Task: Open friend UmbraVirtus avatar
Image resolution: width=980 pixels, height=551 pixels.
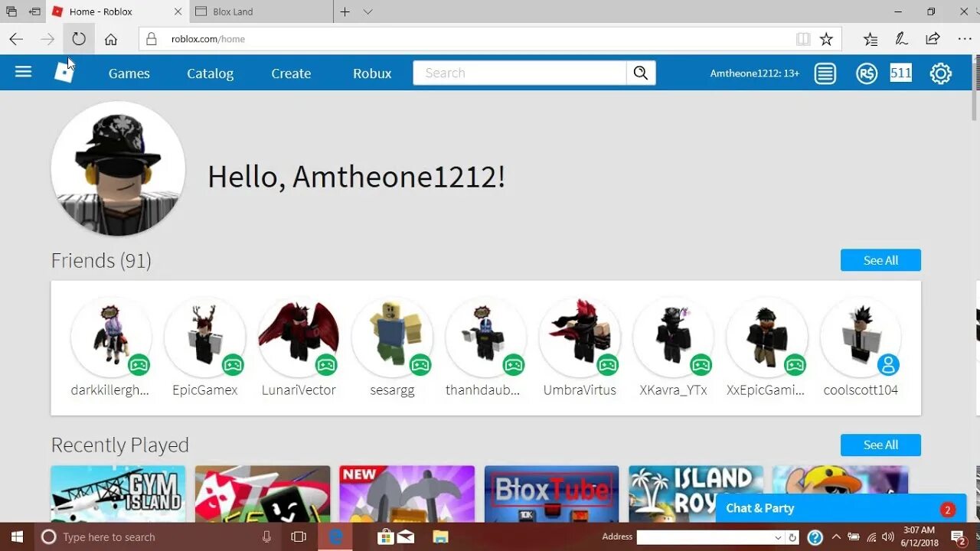Action: click(580, 337)
